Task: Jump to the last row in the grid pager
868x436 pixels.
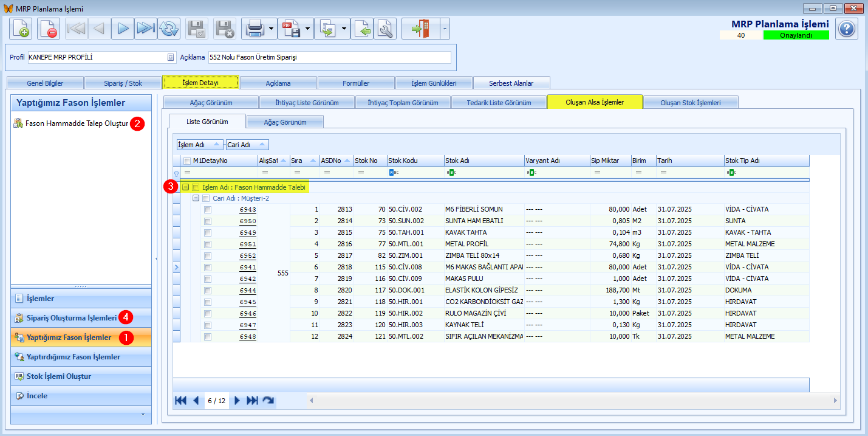Action: tap(253, 400)
